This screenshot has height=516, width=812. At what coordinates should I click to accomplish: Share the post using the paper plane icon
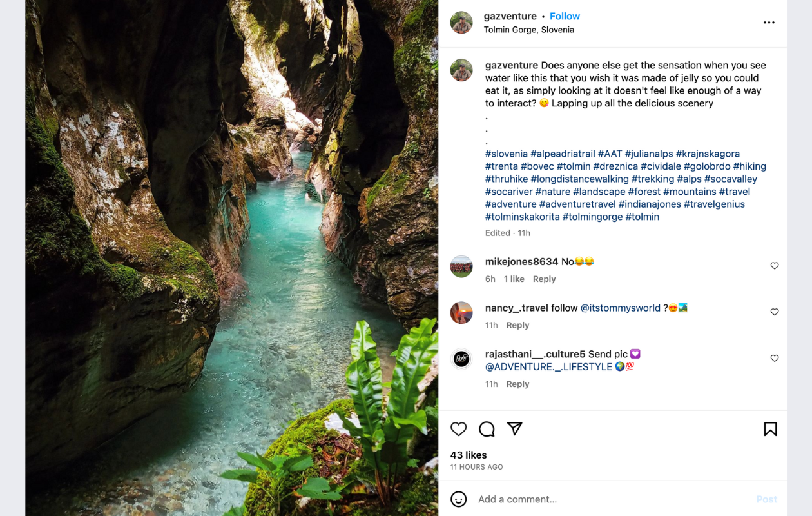click(x=514, y=428)
